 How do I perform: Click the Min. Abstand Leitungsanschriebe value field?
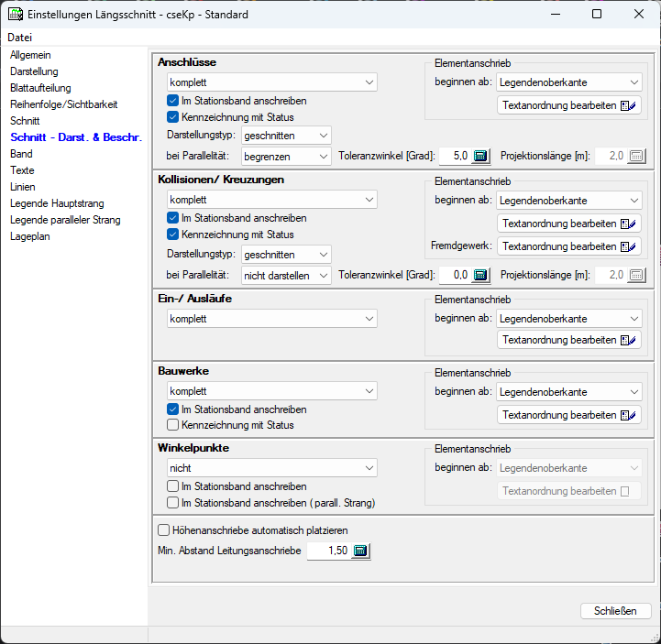327,551
